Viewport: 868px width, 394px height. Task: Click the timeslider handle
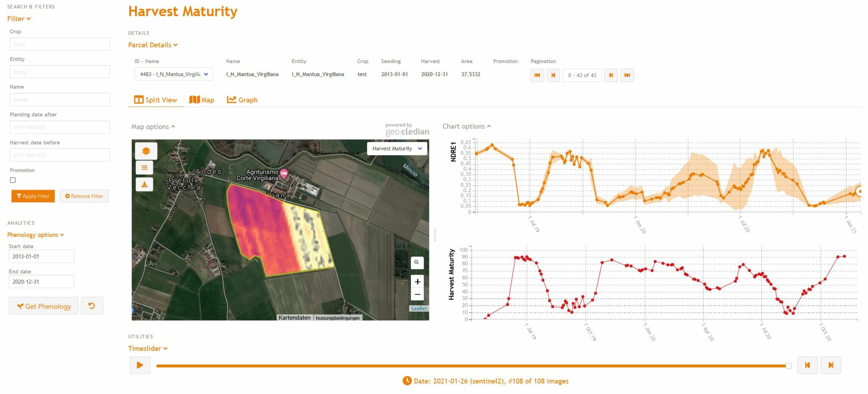point(788,366)
